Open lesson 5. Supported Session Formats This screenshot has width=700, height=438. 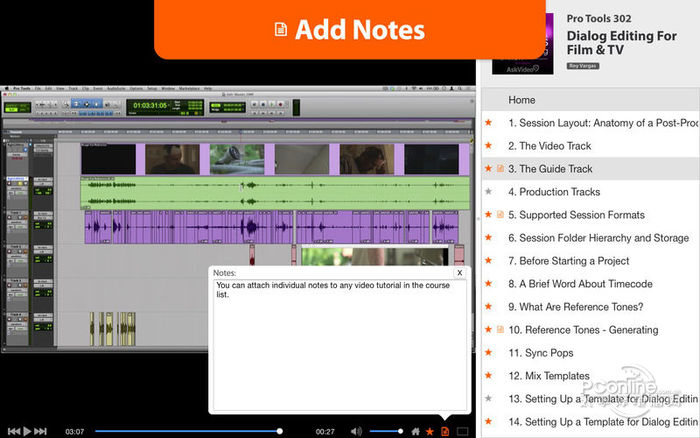[x=576, y=215]
